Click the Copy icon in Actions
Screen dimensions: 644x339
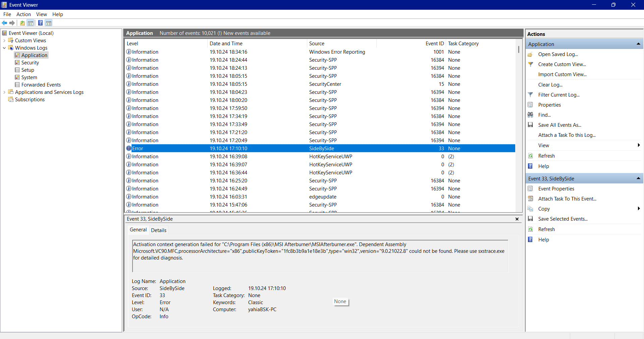[x=530, y=209]
